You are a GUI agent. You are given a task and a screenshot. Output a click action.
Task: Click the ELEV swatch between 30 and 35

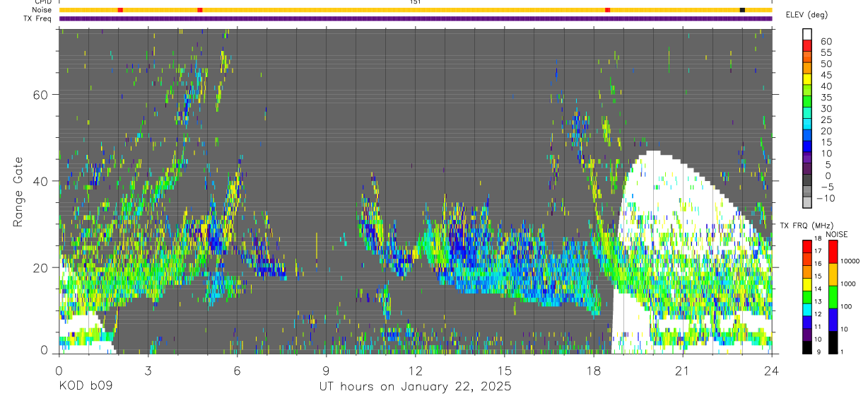tap(807, 102)
